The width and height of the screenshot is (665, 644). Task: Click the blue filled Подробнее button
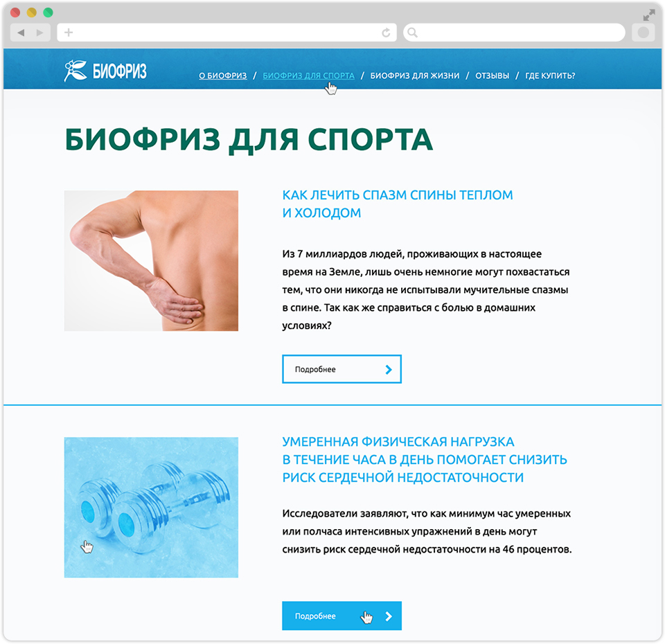(x=342, y=616)
